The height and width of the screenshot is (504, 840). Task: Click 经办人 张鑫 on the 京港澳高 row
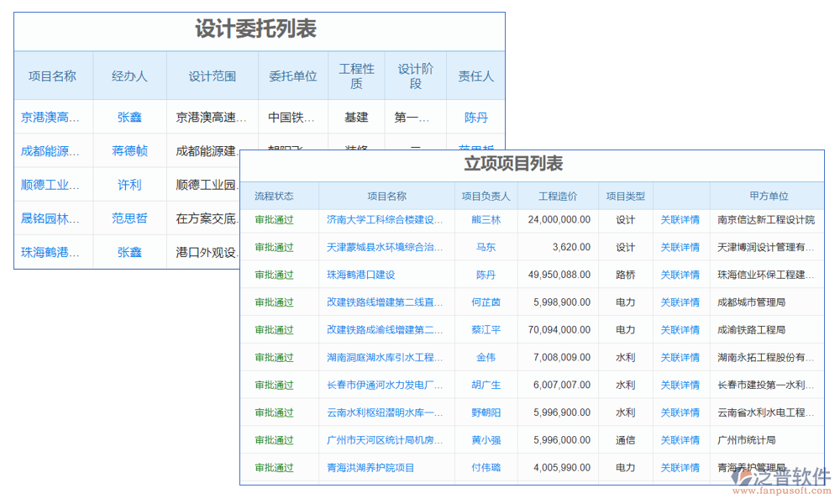coord(129,117)
